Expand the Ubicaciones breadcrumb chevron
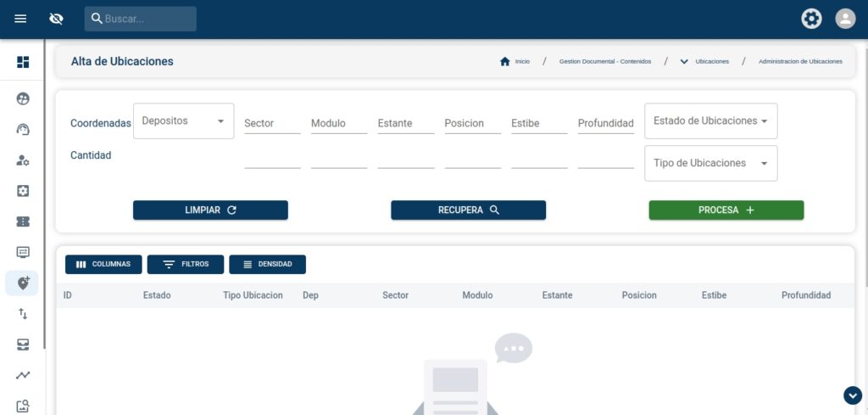Screen dimensions: 868x415 click(684, 62)
